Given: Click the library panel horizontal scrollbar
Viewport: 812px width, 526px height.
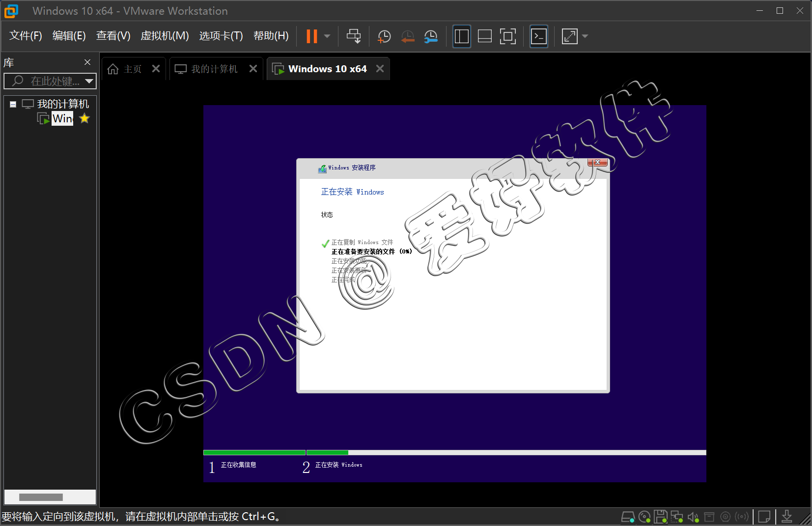Looking at the screenshot, I should coord(41,497).
